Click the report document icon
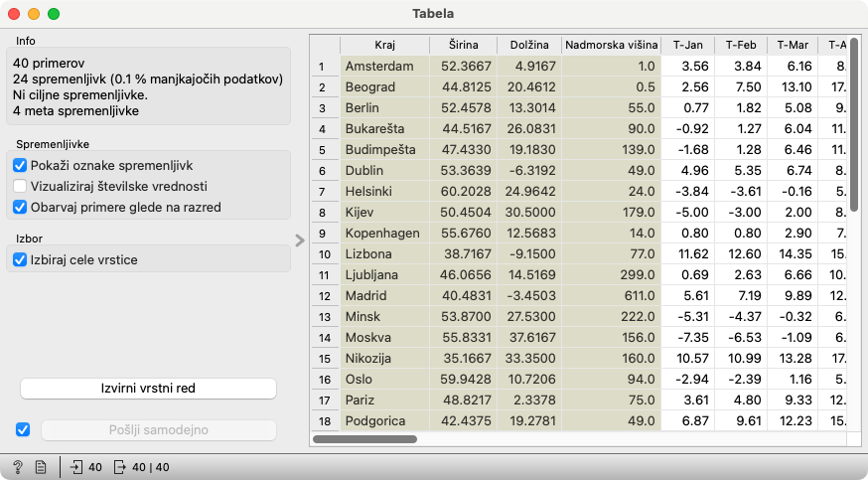Screen dimensions: 868x480 (41, 466)
